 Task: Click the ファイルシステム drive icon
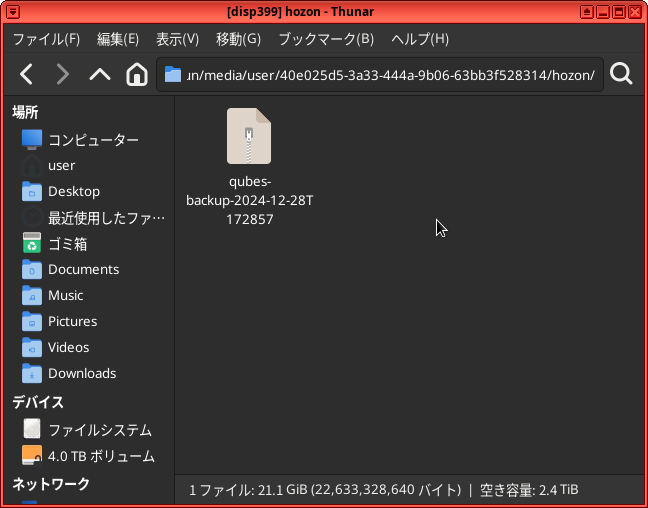32,429
